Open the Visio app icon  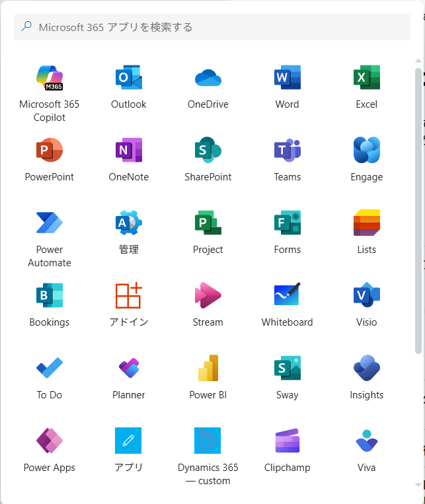tap(366, 295)
